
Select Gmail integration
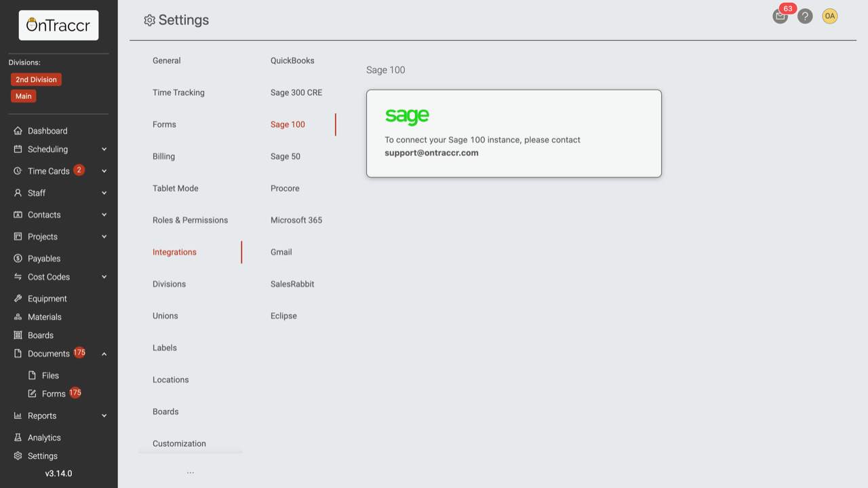click(281, 252)
